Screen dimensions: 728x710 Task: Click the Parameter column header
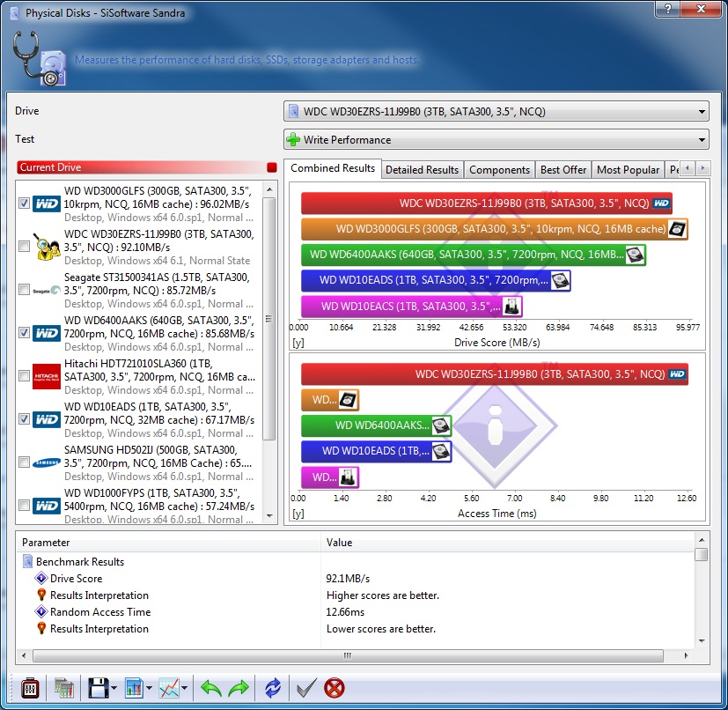[x=169, y=543]
